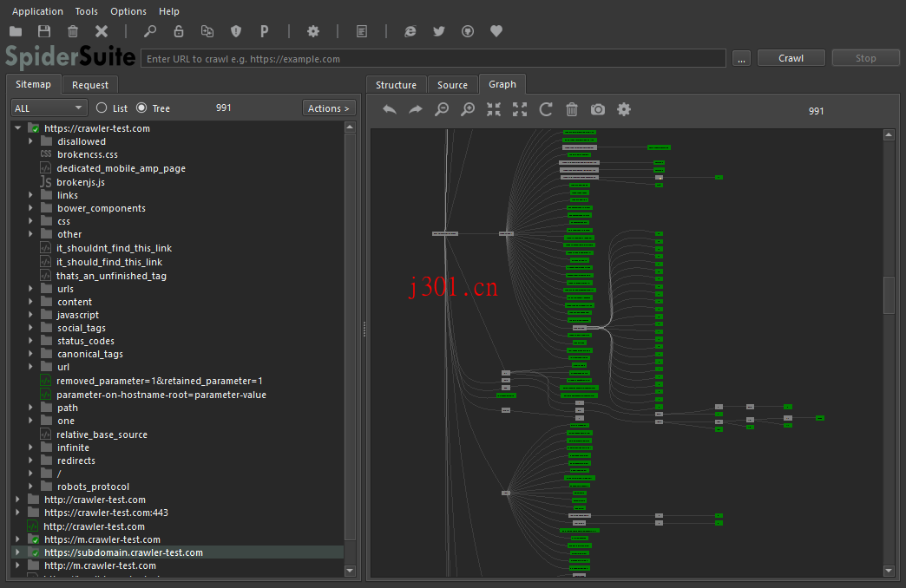The width and height of the screenshot is (906, 588).
Task: Collapse the https://crawler-test.com tree node
Action: pyautogui.click(x=17, y=127)
